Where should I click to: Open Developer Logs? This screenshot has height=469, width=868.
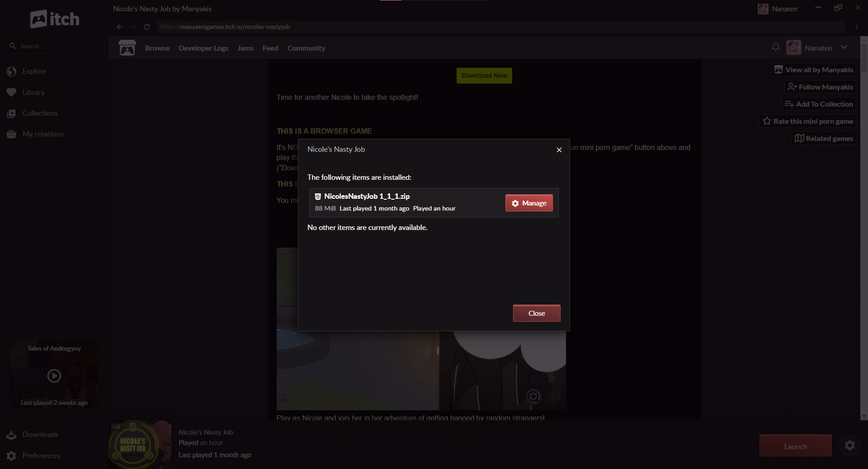pos(203,48)
